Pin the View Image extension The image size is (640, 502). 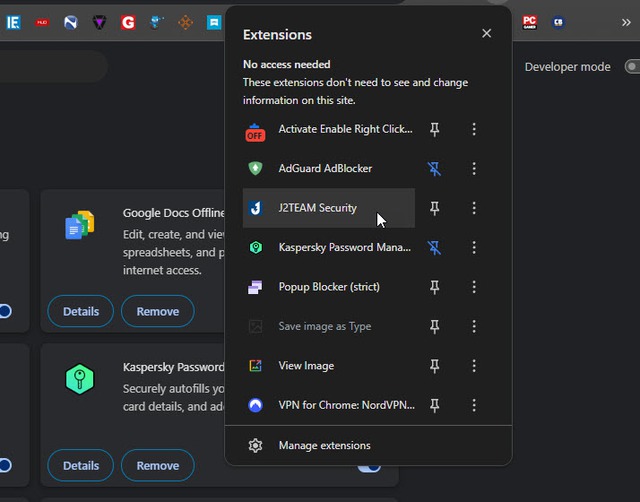click(434, 366)
